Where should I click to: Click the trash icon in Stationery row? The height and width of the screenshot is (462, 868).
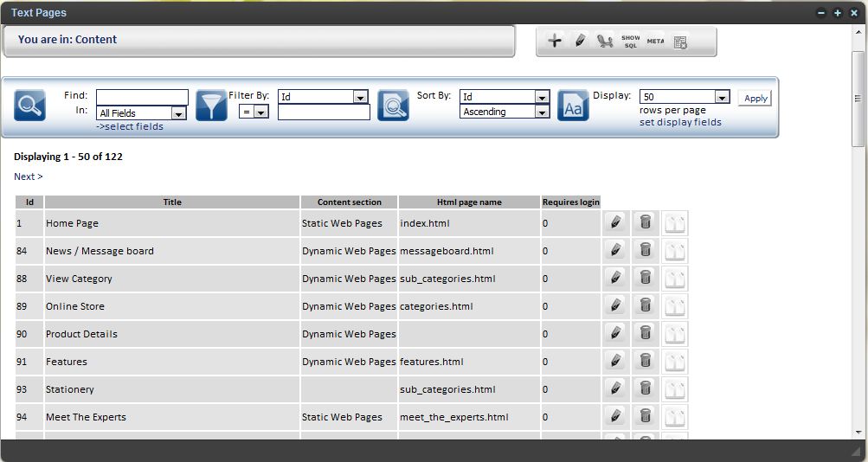645,389
